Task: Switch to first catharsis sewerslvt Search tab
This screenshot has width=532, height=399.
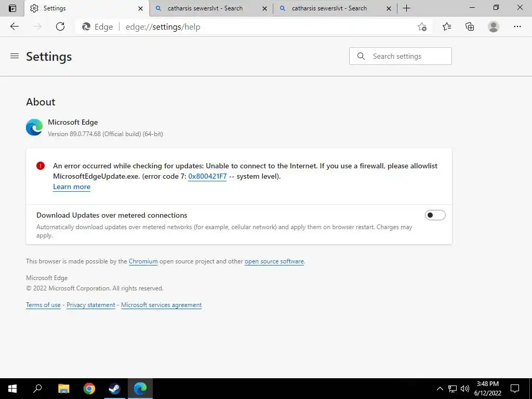Action: point(211,8)
